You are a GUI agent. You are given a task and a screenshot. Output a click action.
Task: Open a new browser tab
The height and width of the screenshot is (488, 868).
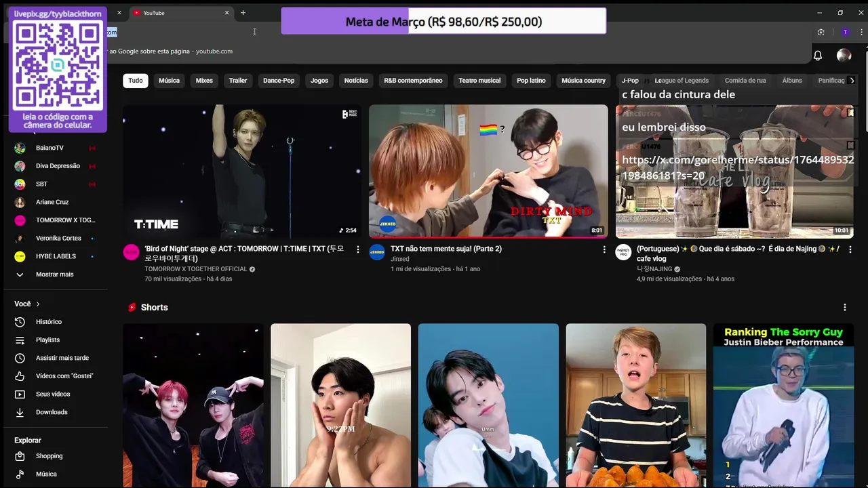pyautogui.click(x=243, y=13)
